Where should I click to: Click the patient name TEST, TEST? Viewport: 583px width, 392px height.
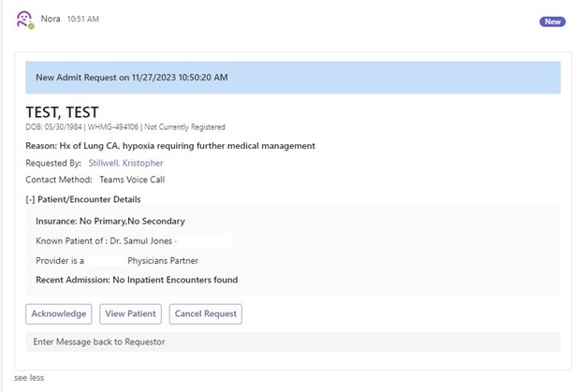[x=62, y=112]
